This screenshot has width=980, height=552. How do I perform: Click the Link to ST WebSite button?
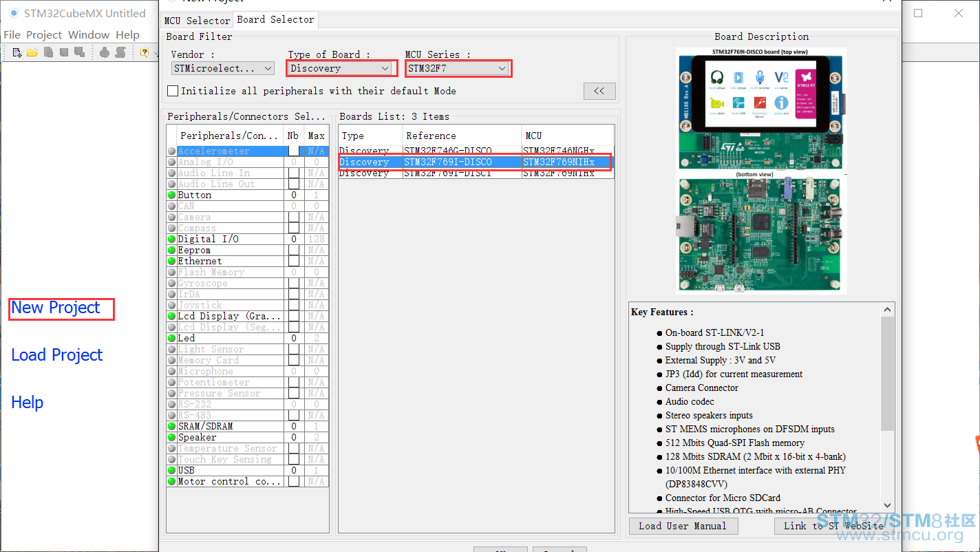[833, 526]
